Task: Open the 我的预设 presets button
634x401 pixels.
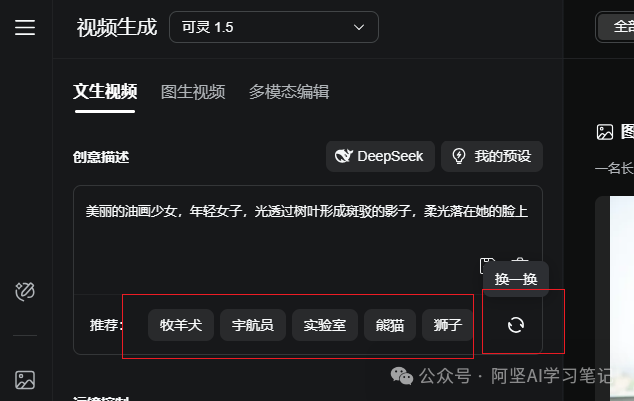Action: 492,156
